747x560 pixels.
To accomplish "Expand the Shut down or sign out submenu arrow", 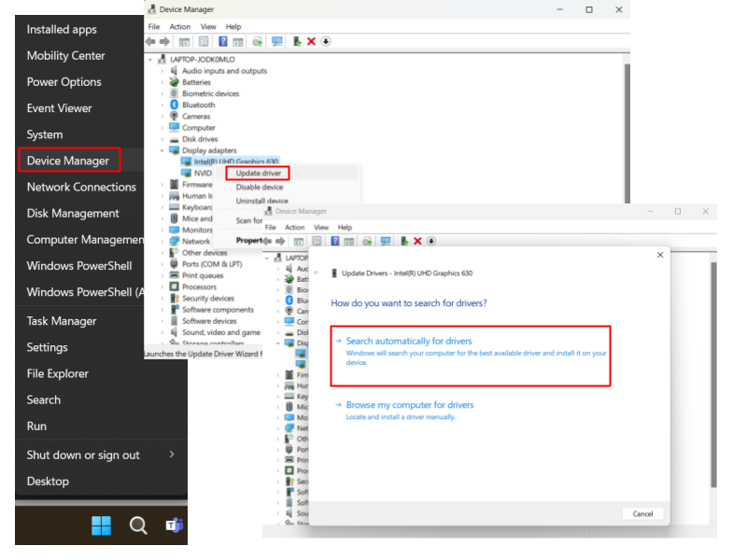I will click(x=172, y=455).
